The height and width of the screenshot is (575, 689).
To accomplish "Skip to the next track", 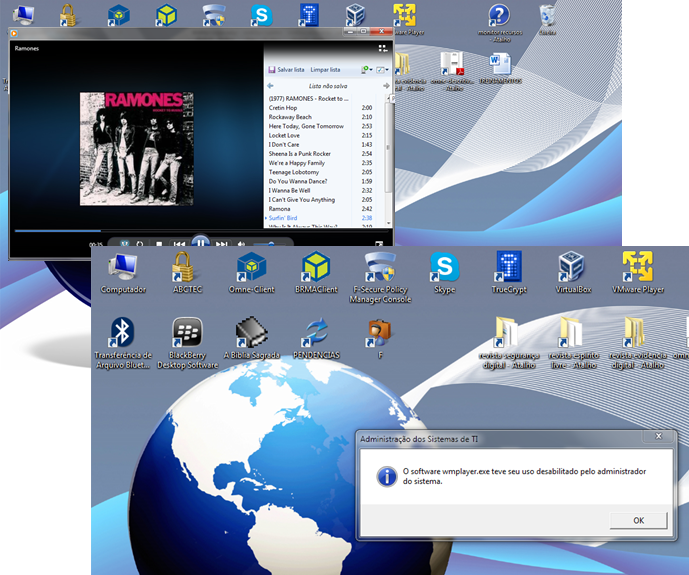I will click(221, 244).
